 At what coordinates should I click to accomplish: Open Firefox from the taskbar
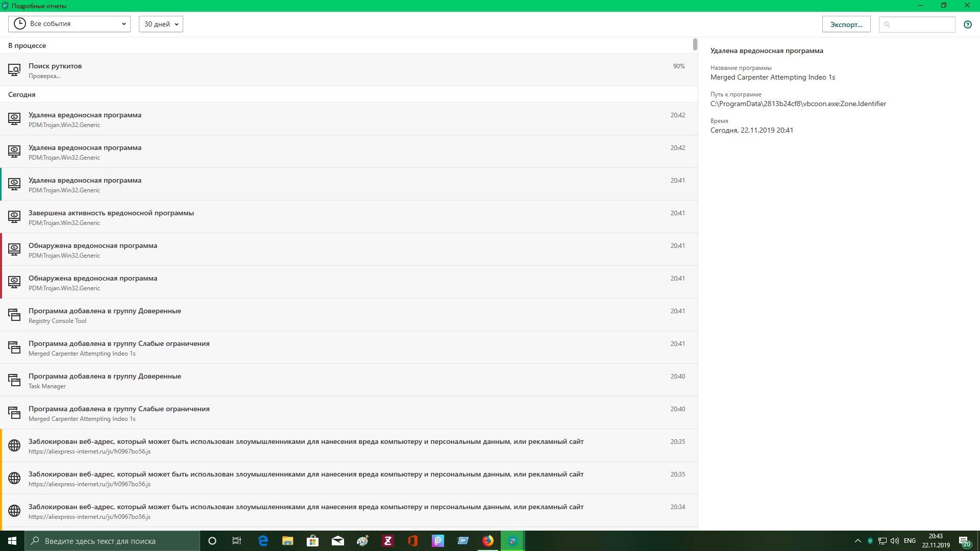(488, 541)
